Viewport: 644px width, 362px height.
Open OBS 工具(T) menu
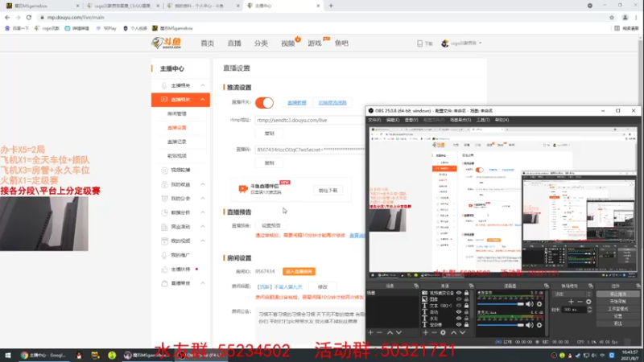[x=483, y=120]
